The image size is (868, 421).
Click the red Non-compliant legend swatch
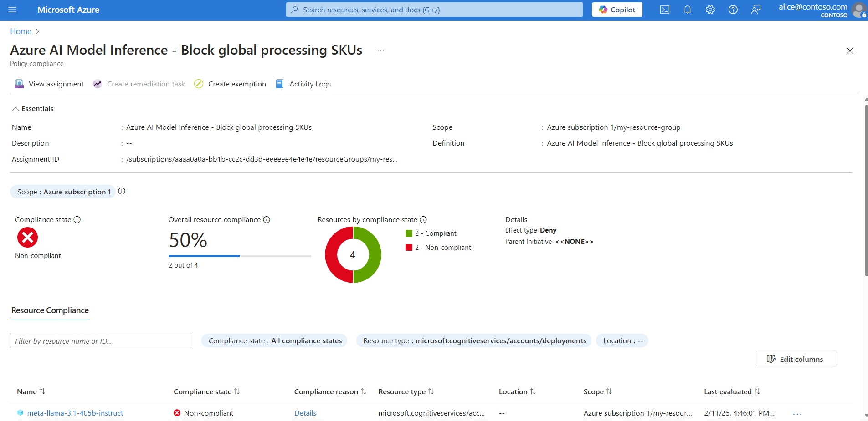409,248
